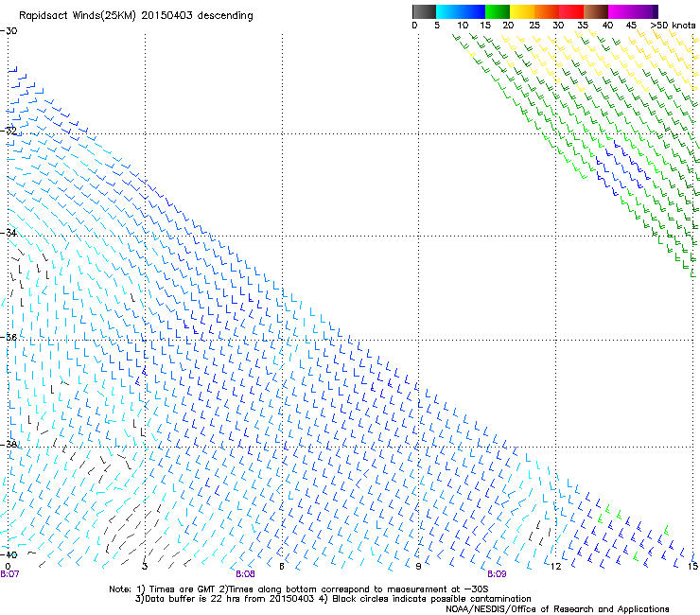Click the latitude label '-38'
700x615 pixels.
point(9,444)
